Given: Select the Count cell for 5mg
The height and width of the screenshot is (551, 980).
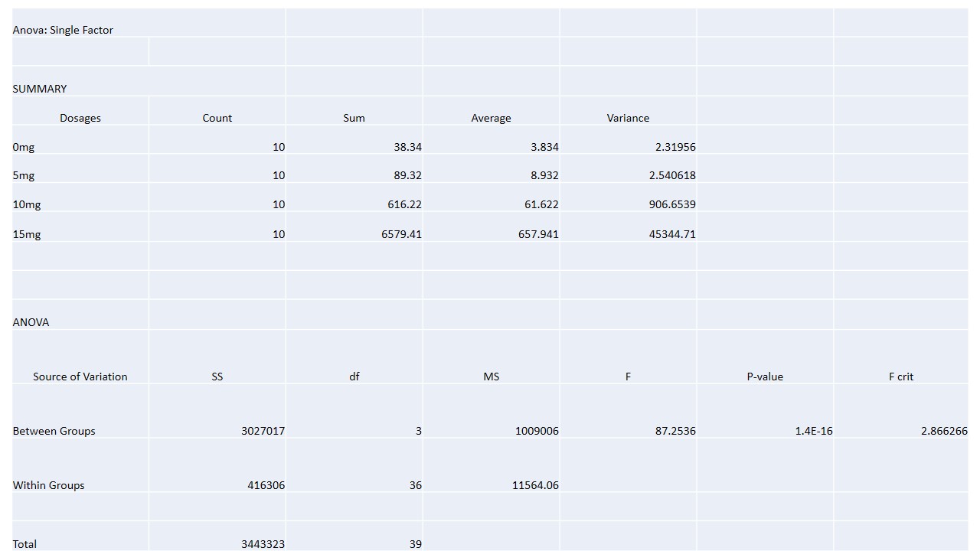Looking at the screenshot, I should click(x=278, y=175).
